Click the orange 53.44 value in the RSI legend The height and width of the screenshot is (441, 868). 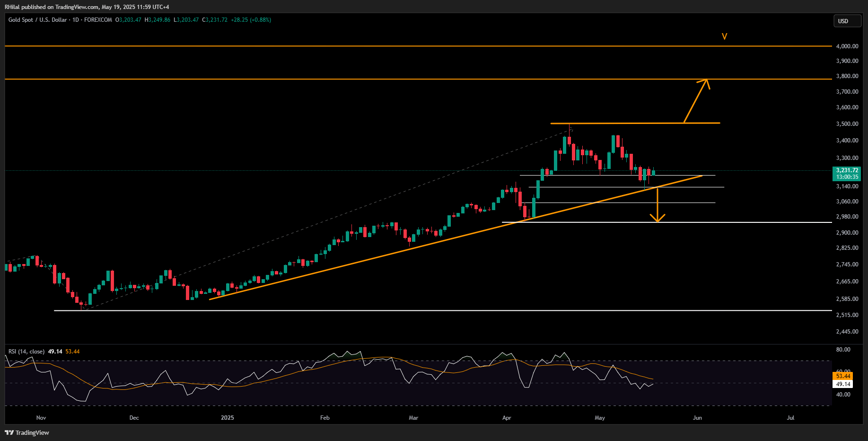(72, 352)
